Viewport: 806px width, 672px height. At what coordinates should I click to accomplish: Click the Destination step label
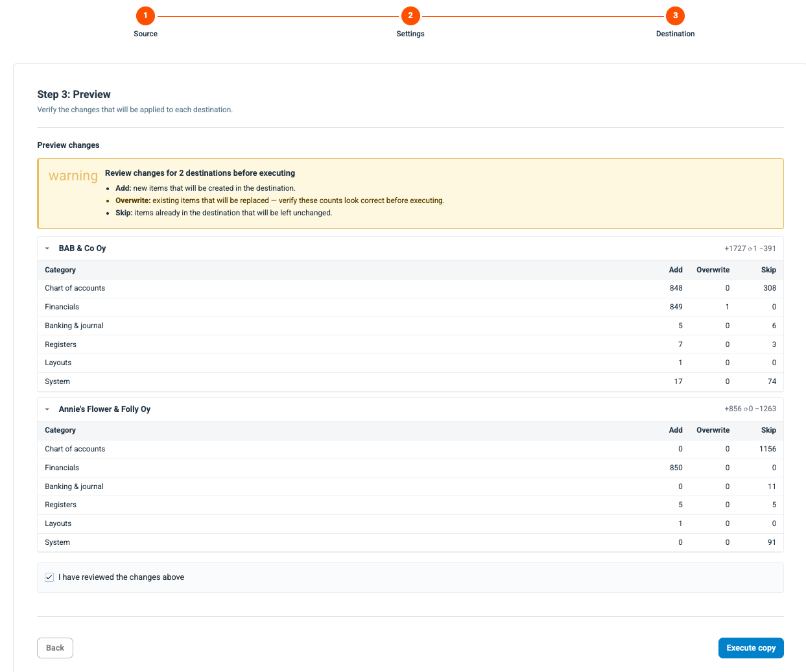tap(675, 34)
